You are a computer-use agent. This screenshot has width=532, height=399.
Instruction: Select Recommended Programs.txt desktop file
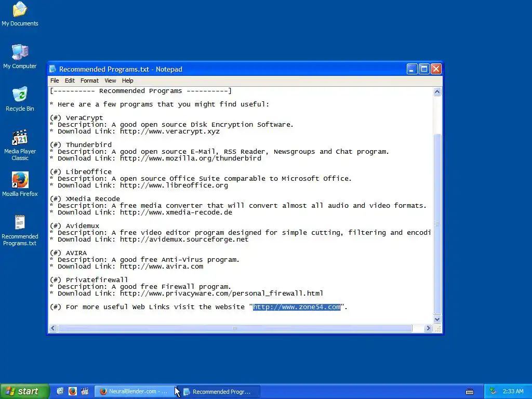tap(20, 230)
